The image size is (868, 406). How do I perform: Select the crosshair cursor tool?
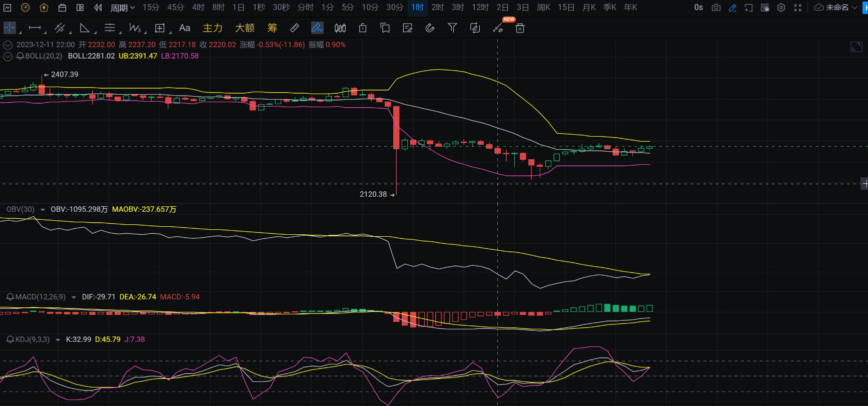pos(10,28)
